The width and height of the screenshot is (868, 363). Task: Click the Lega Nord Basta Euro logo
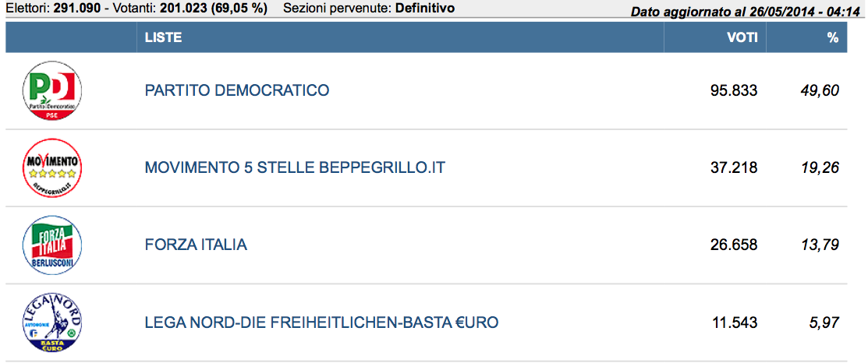pyautogui.click(x=52, y=322)
